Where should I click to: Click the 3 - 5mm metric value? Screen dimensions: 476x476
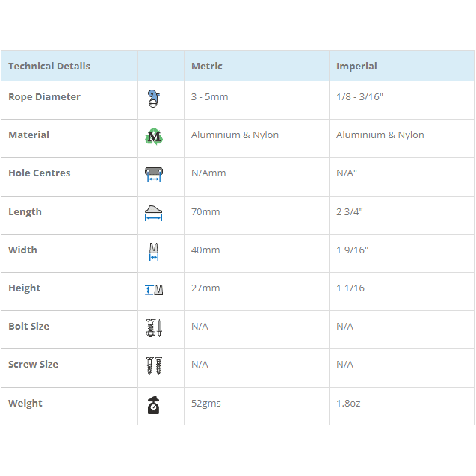point(210,97)
